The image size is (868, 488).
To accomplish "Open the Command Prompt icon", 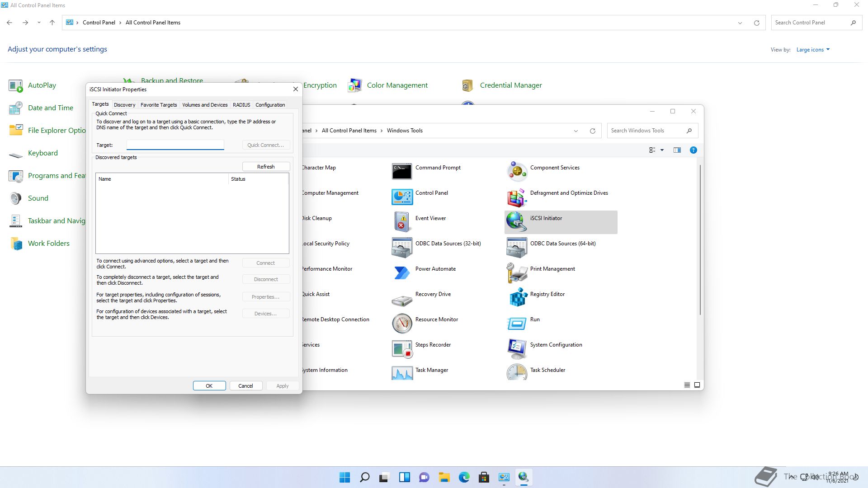I will (x=402, y=171).
